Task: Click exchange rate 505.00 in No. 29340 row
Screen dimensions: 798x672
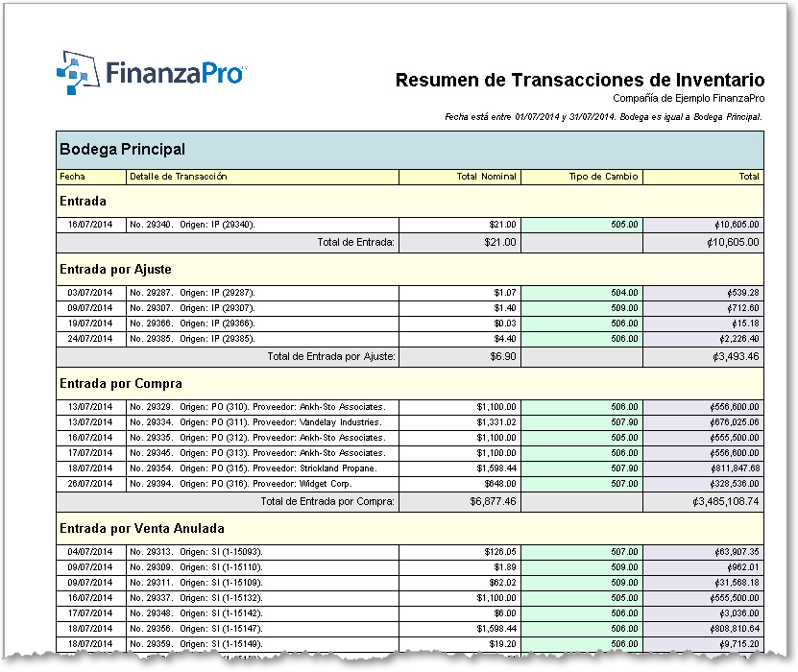Action: tap(624, 225)
